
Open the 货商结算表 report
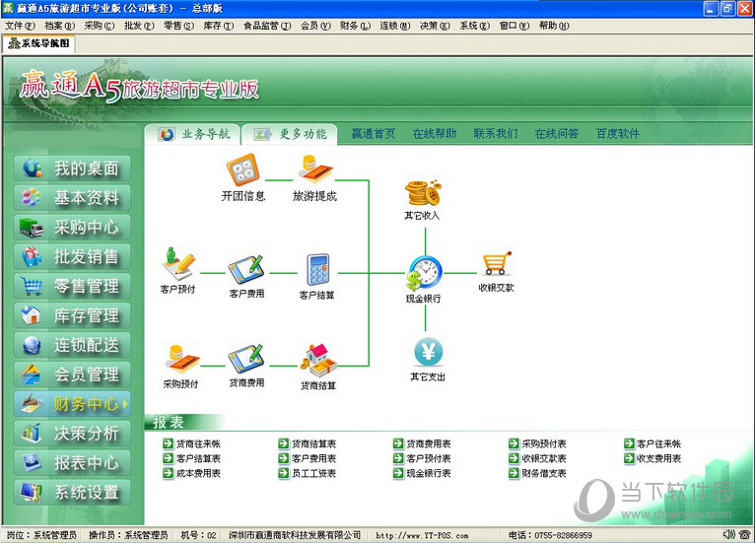coord(308,443)
